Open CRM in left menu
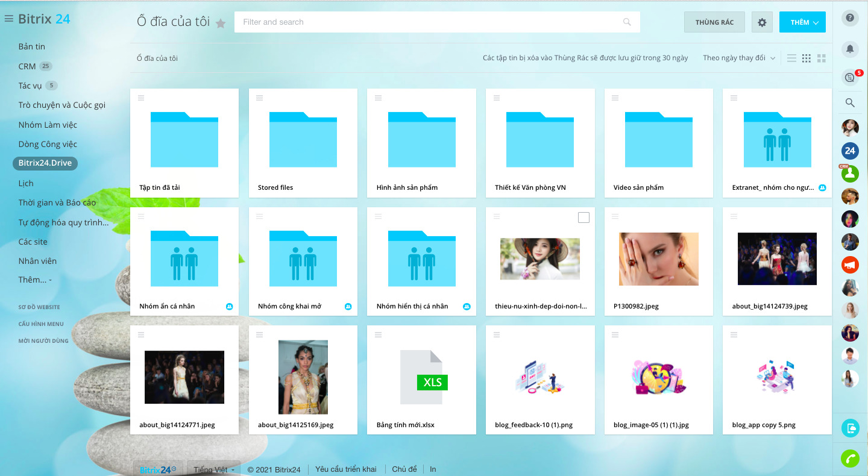Screen dimensions: 868x476 (x=27, y=66)
